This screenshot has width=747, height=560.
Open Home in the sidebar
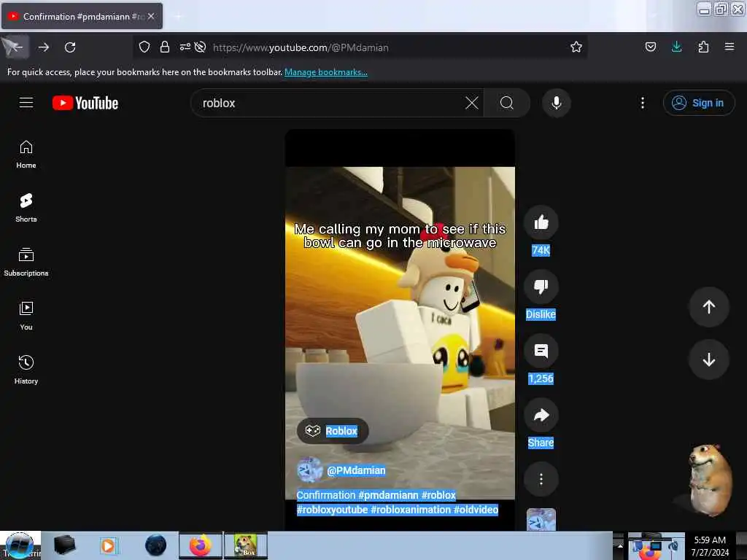[26, 155]
